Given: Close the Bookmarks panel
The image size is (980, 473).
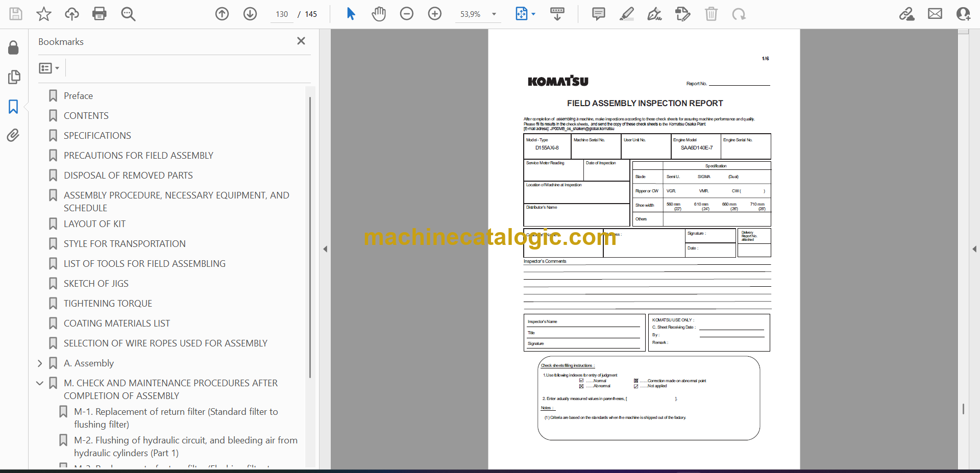Looking at the screenshot, I should [x=301, y=41].
